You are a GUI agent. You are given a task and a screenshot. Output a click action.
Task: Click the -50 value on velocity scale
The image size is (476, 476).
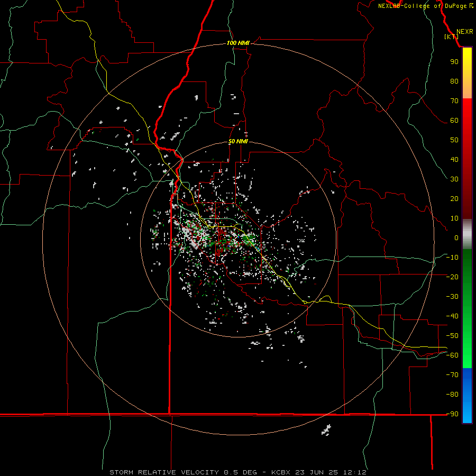click(452, 336)
